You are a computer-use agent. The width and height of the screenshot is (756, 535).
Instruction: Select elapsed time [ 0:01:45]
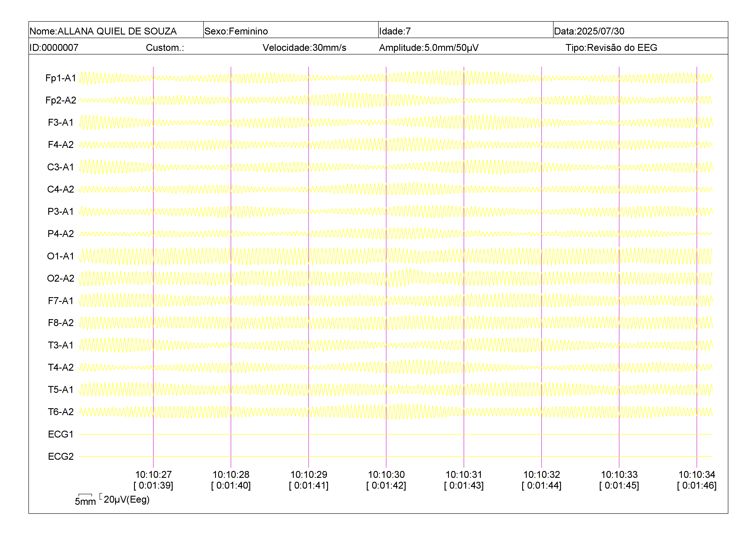coord(619,486)
